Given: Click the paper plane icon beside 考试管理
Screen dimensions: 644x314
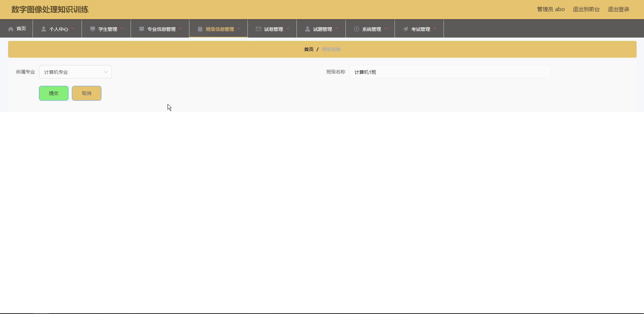Looking at the screenshot, I should coord(406,29).
